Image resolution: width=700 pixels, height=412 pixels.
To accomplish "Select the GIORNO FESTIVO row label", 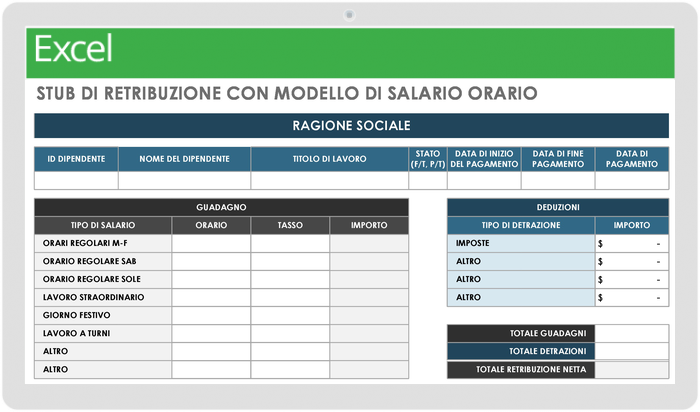I will (x=103, y=315).
